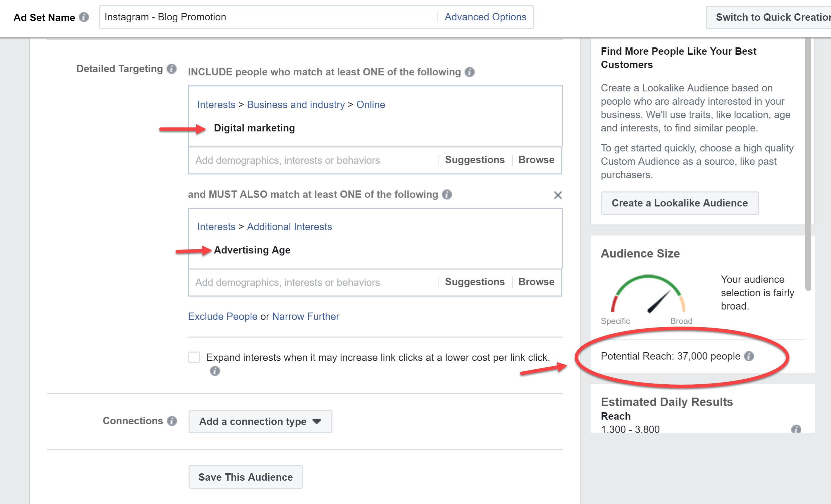The height and width of the screenshot is (504, 831).
Task: Click info icon next to Connections label
Action: 172,421
